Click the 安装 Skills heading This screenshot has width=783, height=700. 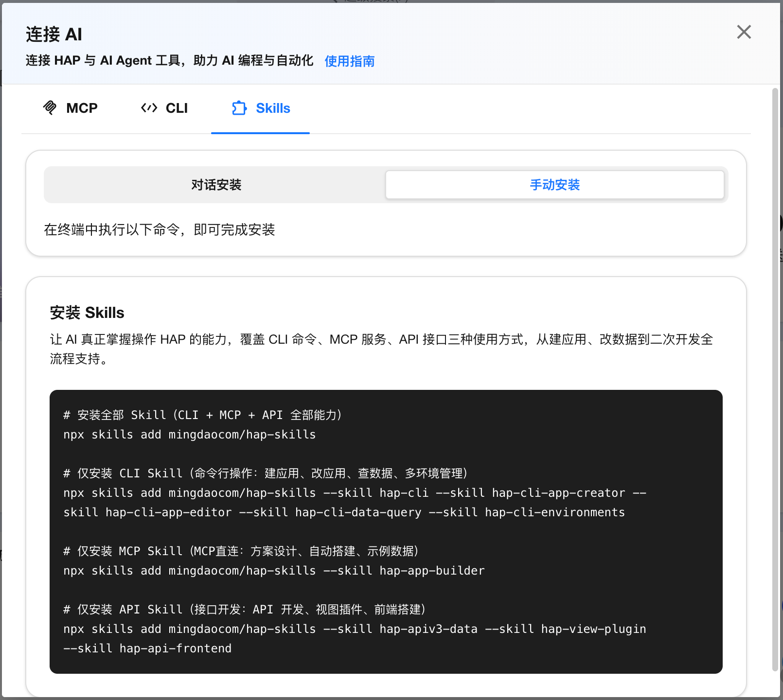(87, 313)
